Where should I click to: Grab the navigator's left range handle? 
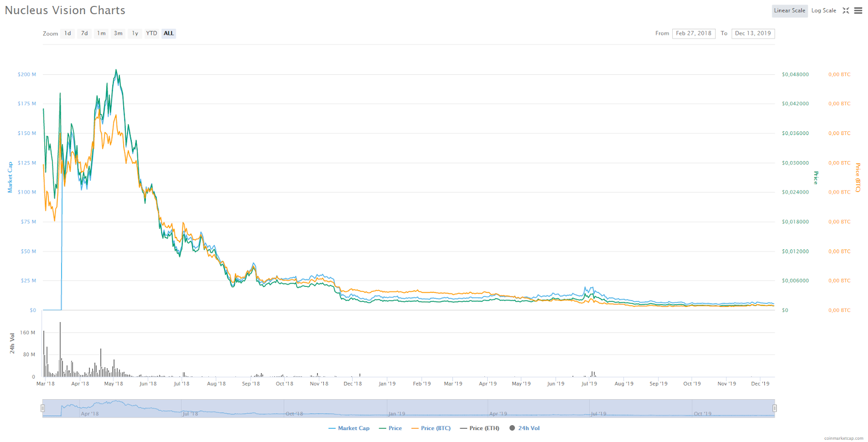(43, 408)
